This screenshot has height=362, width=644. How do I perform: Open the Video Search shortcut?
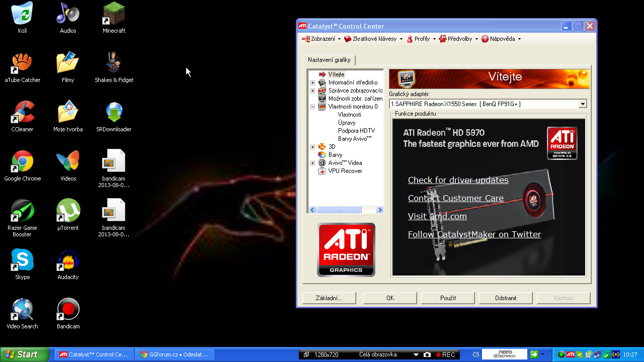click(22, 313)
